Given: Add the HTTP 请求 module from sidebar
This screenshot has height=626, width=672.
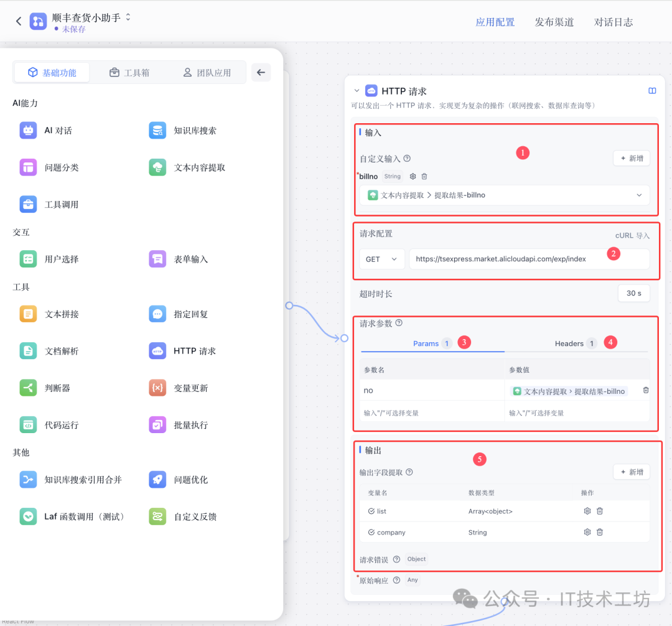Looking at the screenshot, I should coord(157,351).
